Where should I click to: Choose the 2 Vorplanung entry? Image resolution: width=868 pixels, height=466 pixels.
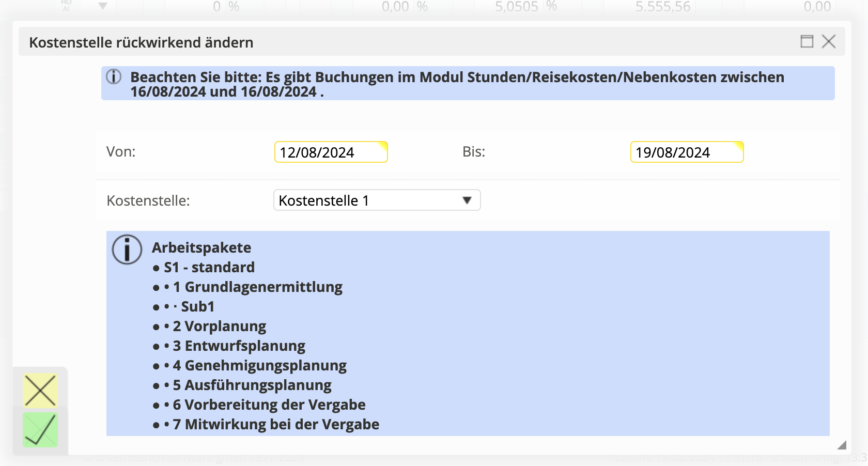[219, 327]
